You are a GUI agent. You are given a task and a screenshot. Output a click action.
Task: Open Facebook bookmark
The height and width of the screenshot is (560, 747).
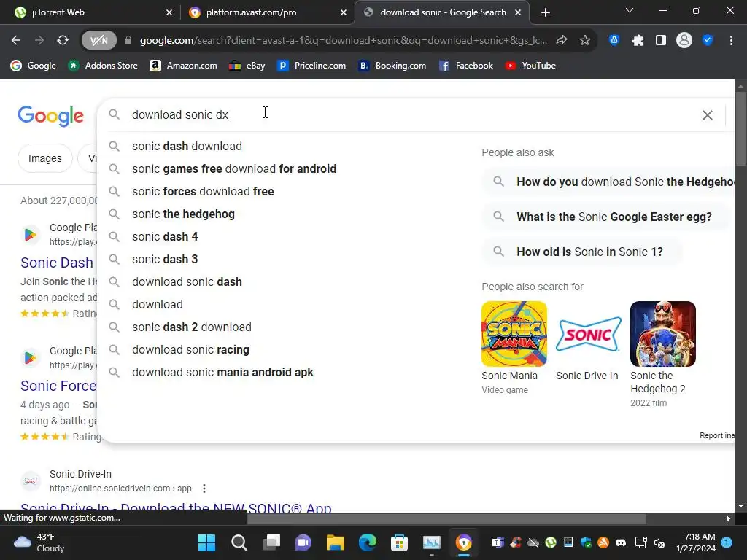coord(466,66)
